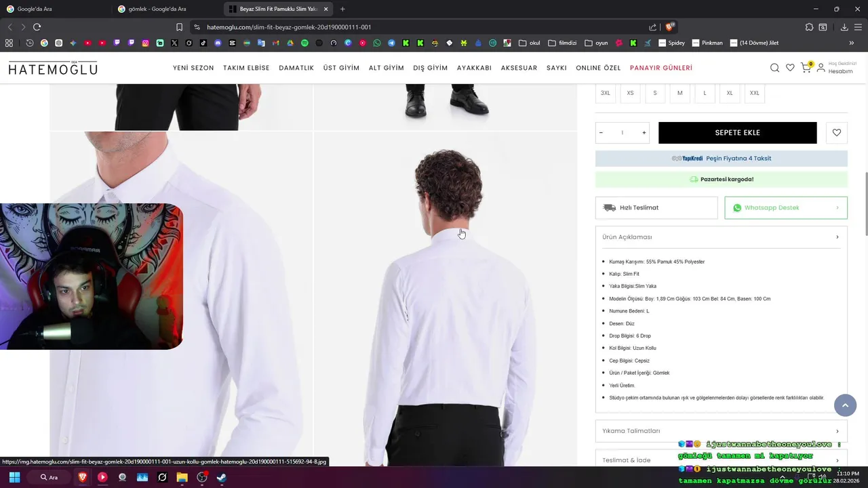Viewport: 868px width, 488px height.
Task: Open the shopping cart icon
Action: coord(806,67)
